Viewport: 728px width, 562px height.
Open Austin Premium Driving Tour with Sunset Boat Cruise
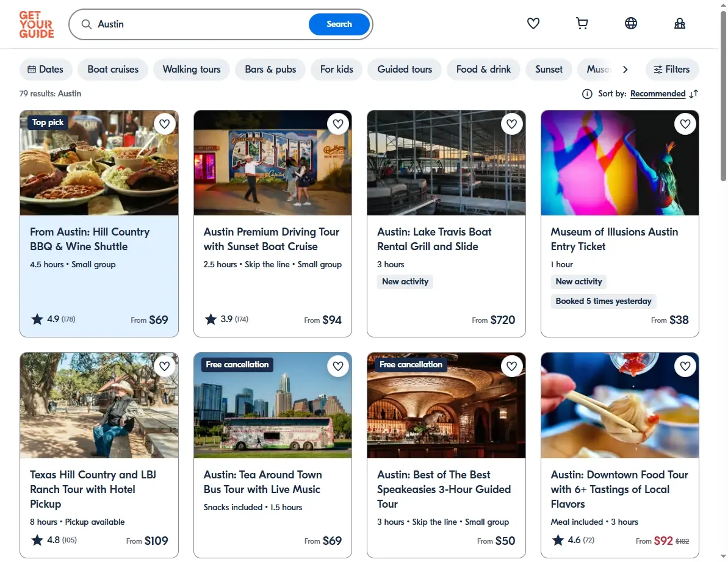[x=271, y=239]
